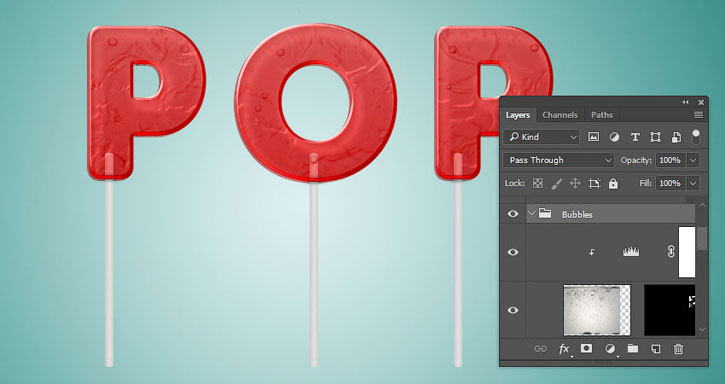Screen dimensions: 725x384
Task: Click the Bubbles group folder icon
Action: point(545,213)
